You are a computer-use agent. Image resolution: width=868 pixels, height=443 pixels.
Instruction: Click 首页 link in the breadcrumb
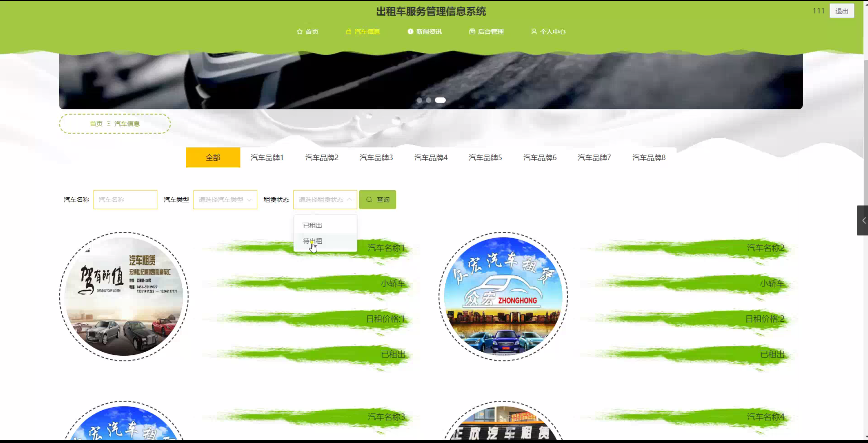pyautogui.click(x=96, y=124)
